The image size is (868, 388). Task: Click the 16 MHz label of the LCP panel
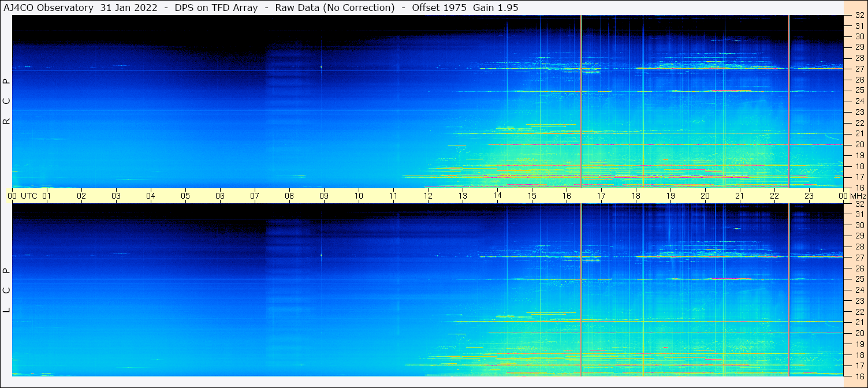[859, 376]
